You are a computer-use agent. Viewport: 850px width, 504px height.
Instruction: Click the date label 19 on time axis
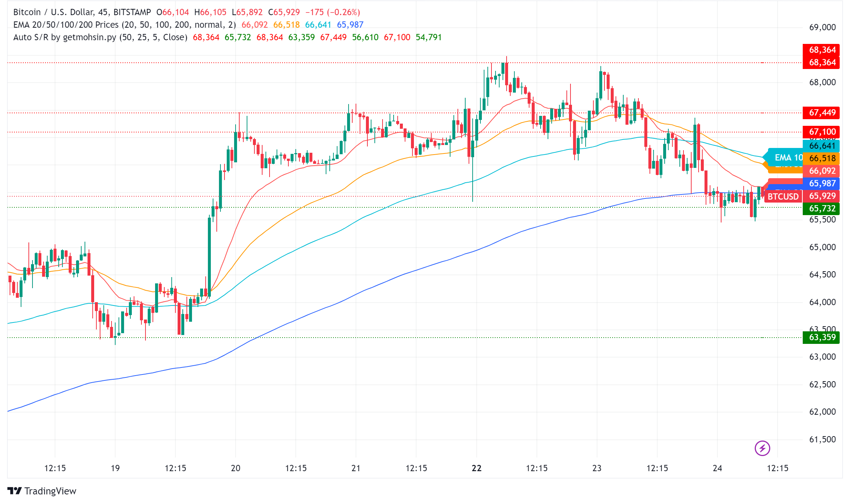click(115, 468)
